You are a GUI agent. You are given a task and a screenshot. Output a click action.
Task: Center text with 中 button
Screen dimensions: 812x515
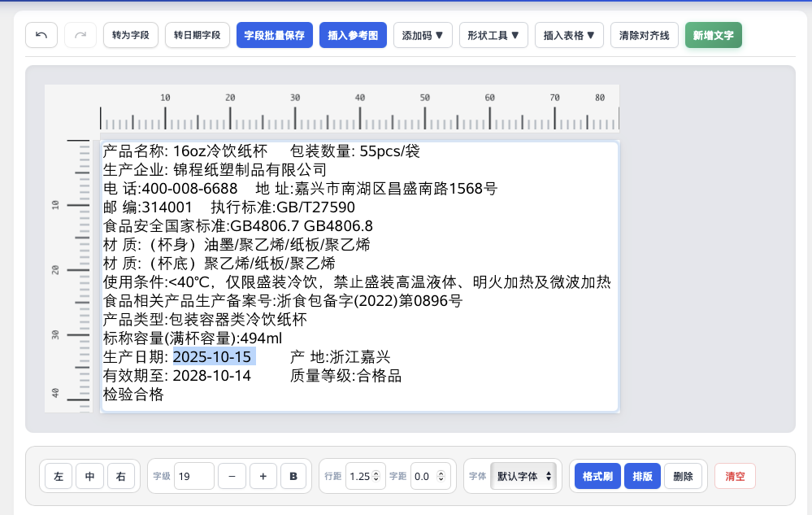[x=89, y=476]
